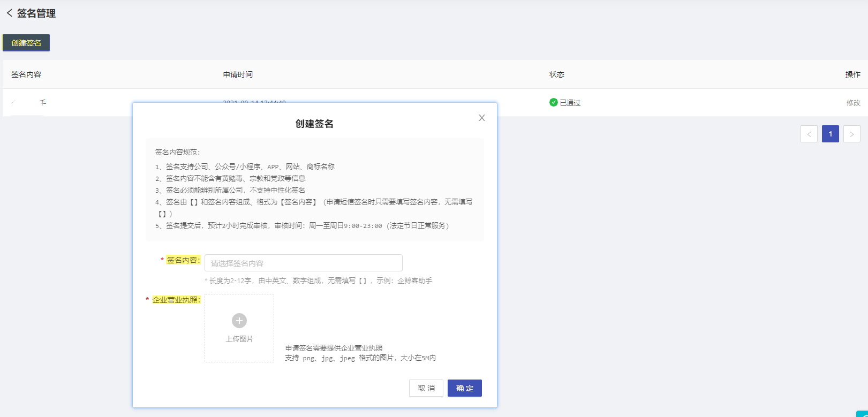This screenshot has width=868, height=417.
Task: Go to next page arrow
Action: point(852,134)
